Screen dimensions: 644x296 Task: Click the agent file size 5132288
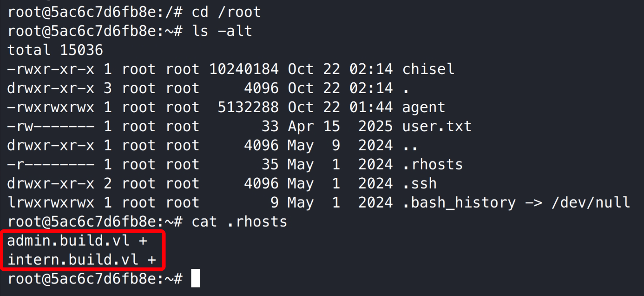point(248,108)
